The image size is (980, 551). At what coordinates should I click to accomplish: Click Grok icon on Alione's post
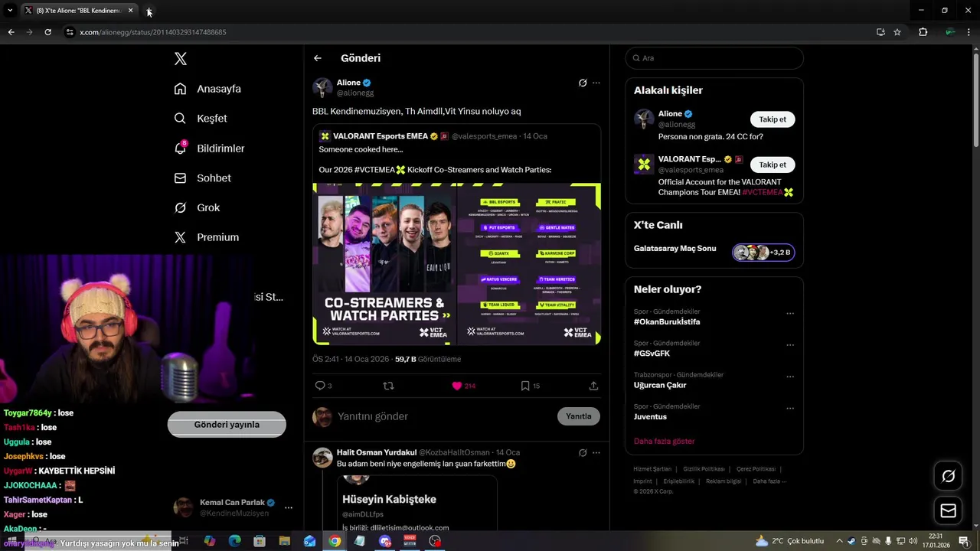583,83
